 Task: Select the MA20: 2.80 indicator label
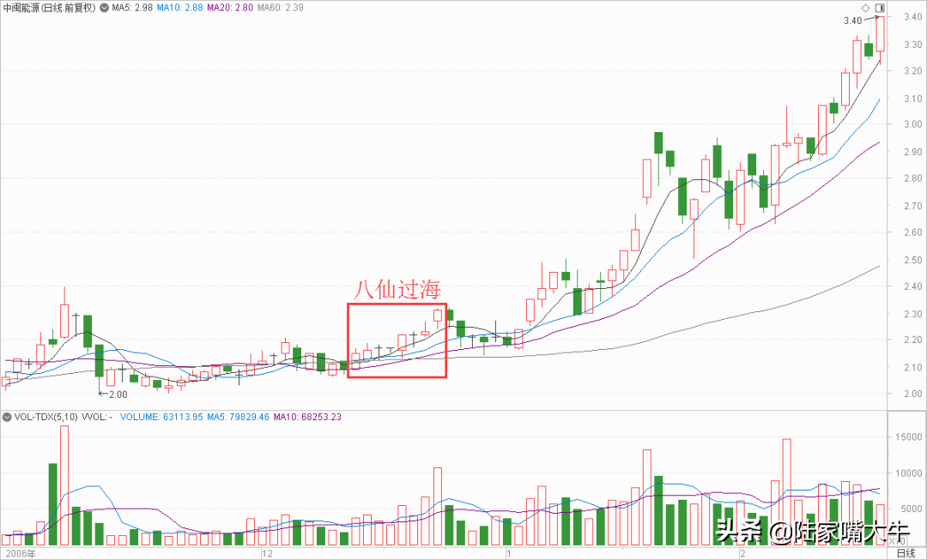(x=230, y=9)
